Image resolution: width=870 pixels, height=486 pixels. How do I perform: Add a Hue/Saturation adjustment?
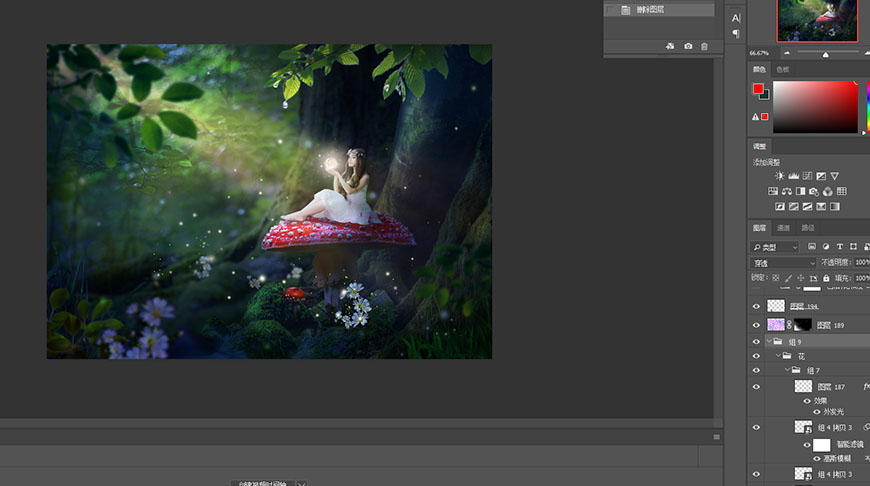point(773,191)
